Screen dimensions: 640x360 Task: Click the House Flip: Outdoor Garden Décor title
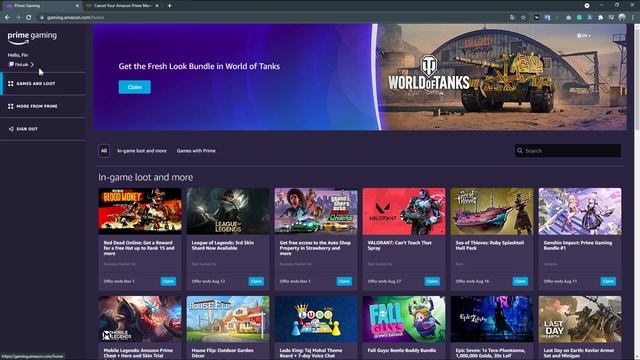[x=222, y=353]
